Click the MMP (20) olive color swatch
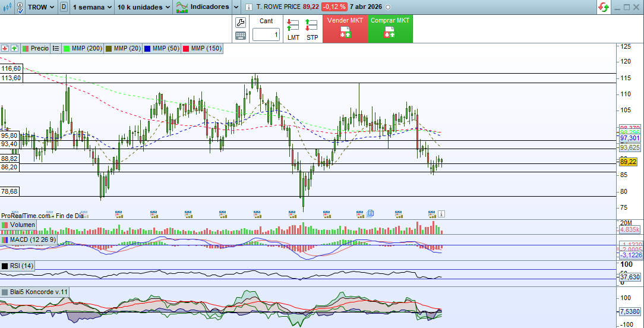The height and width of the screenshot is (328, 644). click(x=109, y=49)
